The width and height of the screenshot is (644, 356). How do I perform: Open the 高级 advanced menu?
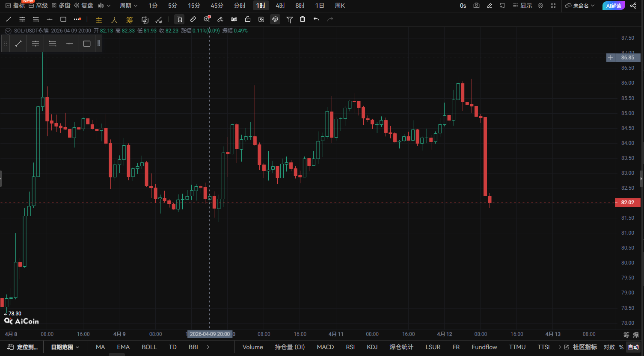(x=38, y=6)
